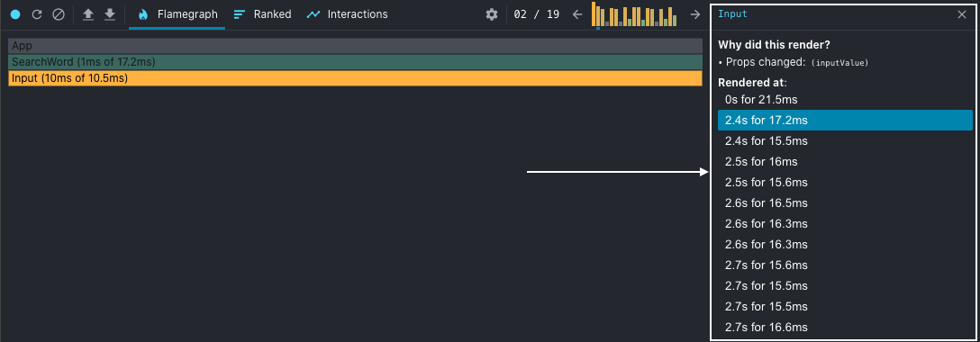Switch to the Ranked tab
Viewport: 980px width, 342px height.
coord(262,14)
